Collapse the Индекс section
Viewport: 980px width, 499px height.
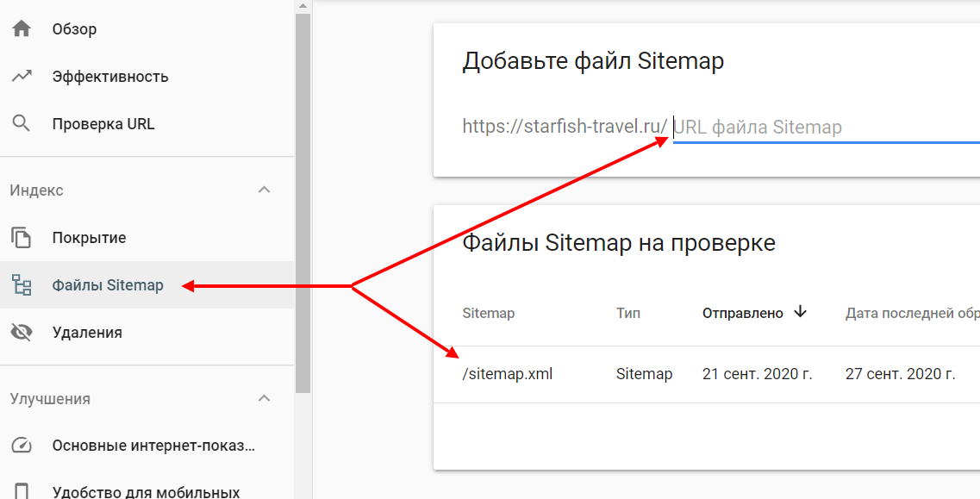click(x=265, y=190)
